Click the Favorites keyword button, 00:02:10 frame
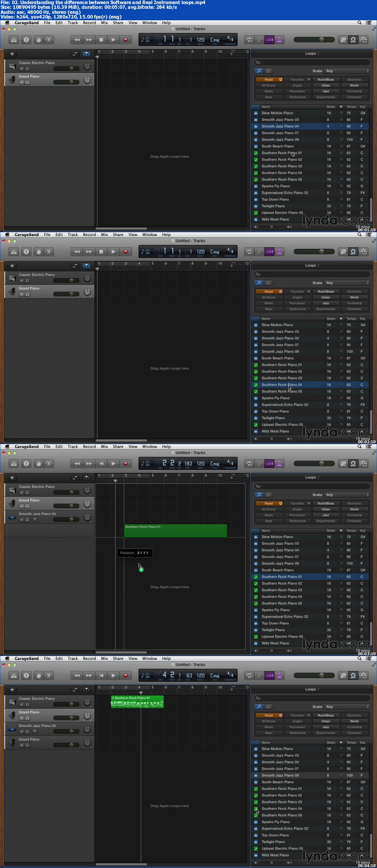The height and width of the screenshot is (868, 377). click(x=298, y=292)
